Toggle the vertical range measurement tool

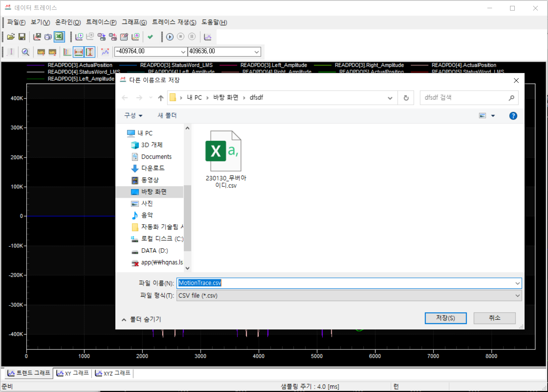point(90,52)
